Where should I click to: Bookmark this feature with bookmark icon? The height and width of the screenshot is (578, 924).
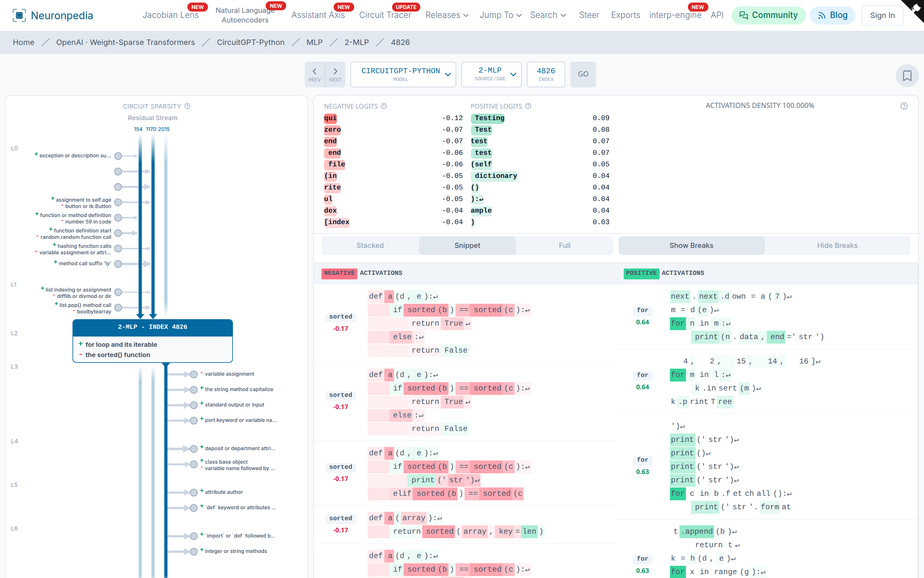(x=907, y=76)
